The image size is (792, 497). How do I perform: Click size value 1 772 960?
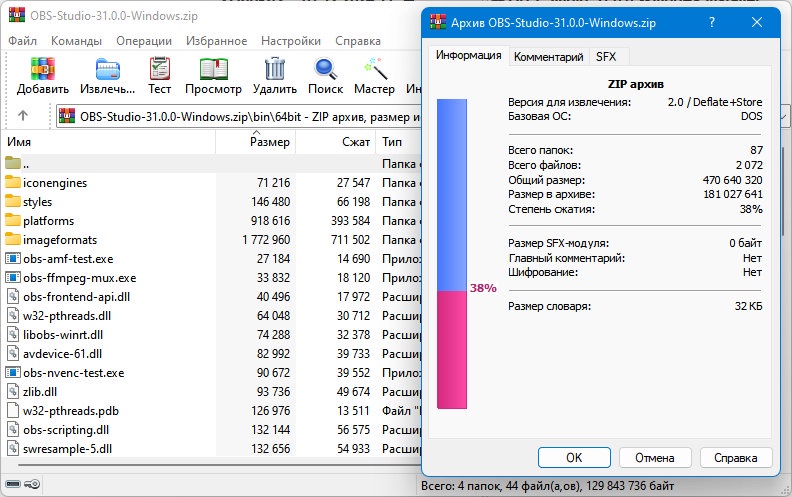click(x=266, y=239)
